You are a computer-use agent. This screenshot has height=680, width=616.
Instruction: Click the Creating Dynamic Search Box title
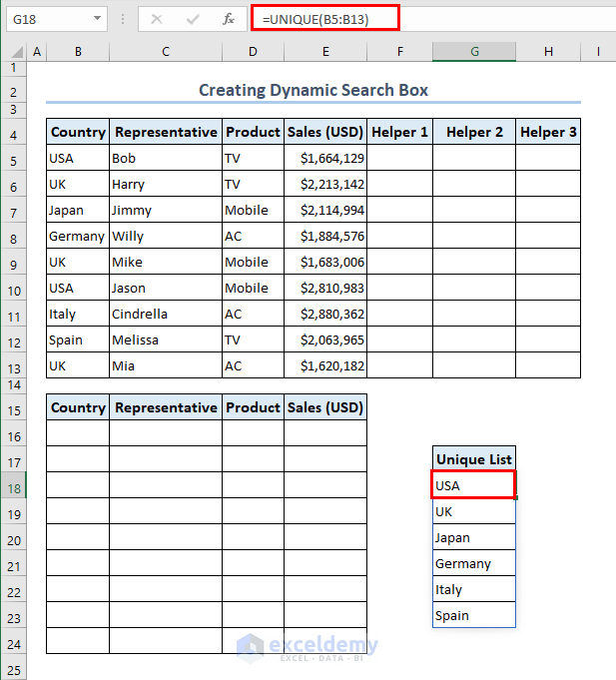(x=313, y=90)
